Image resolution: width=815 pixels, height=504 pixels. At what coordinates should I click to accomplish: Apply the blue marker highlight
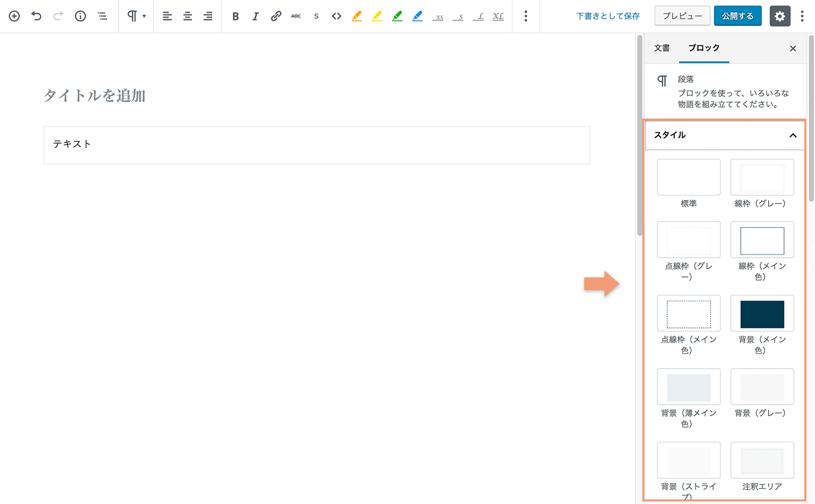click(417, 16)
